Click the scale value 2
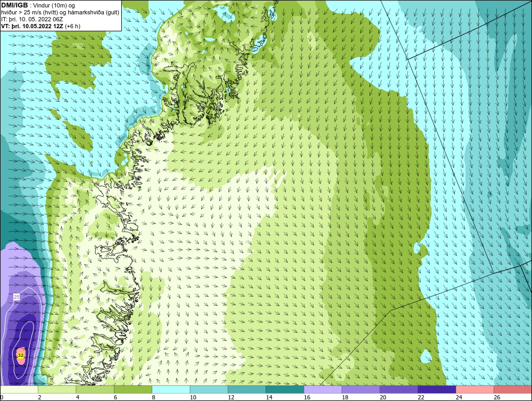Viewport: 532px width, 401px height. coord(40,397)
